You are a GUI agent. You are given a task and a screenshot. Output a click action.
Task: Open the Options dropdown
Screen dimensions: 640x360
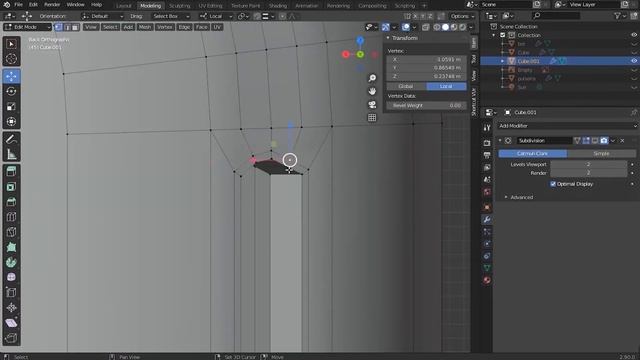(462, 16)
